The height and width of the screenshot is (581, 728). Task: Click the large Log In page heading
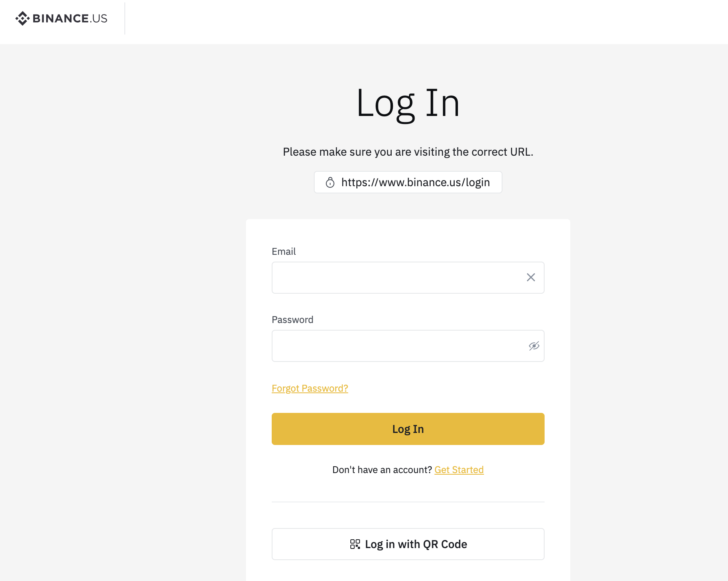click(x=408, y=104)
